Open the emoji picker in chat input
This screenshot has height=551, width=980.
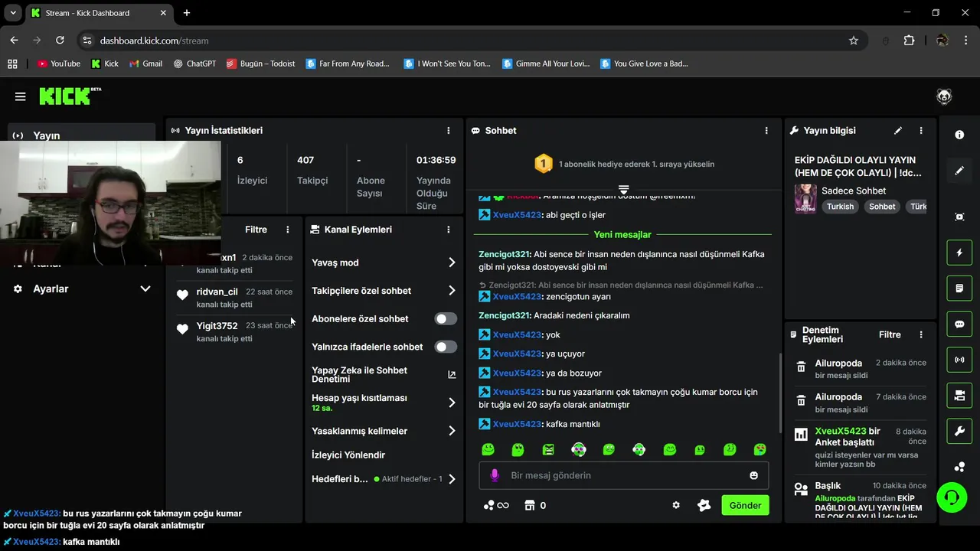[x=754, y=475]
